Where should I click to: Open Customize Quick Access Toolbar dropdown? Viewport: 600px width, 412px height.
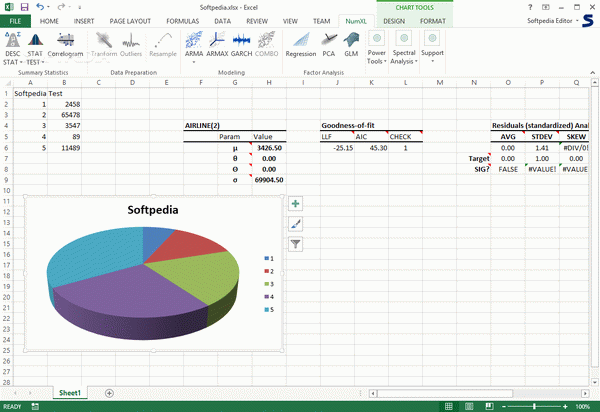coord(80,7)
